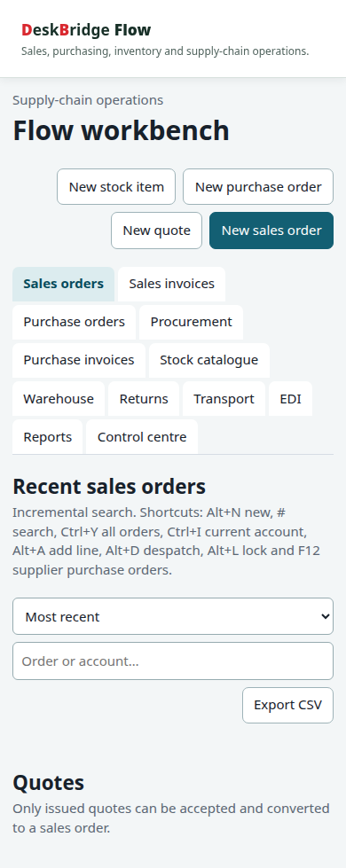Switch to the Control centre tab

click(x=142, y=437)
